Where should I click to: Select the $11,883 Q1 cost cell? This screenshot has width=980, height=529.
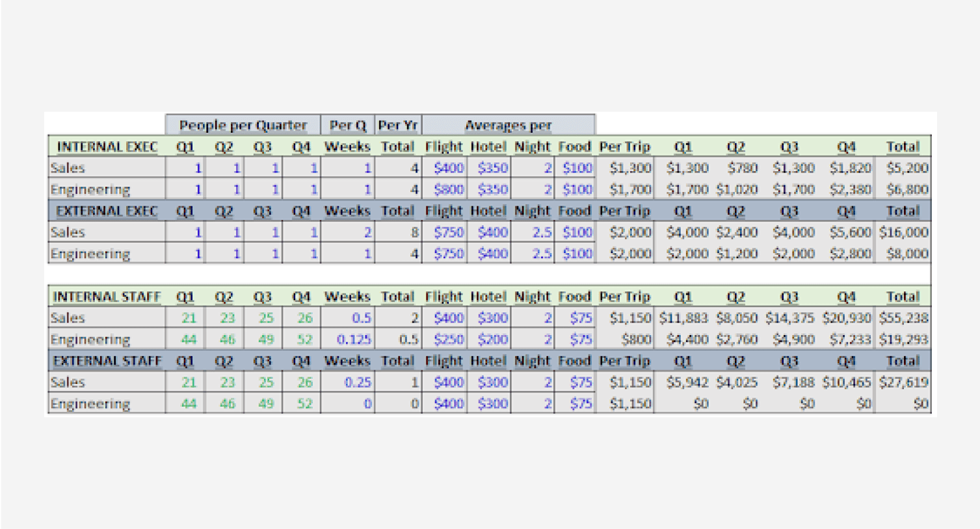point(683,318)
